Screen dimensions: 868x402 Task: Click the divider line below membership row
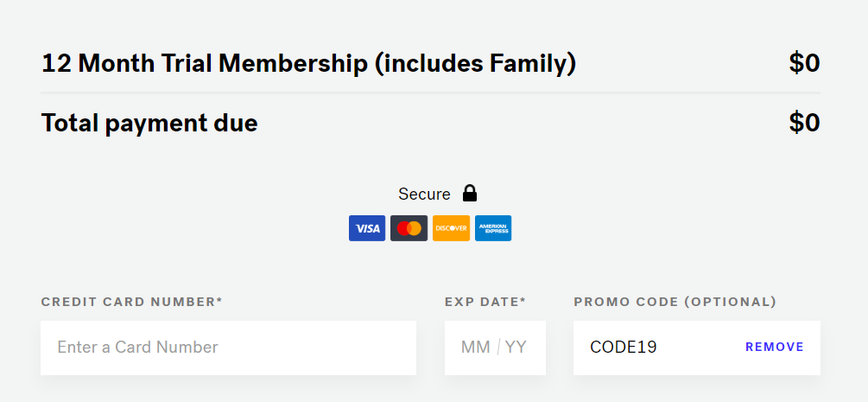pyautogui.click(x=430, y=93)
